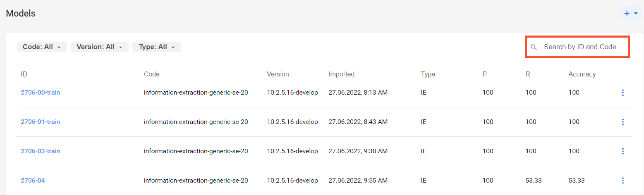Image resolution: width=644 pixels, height=195 pixels.
Task: Open kebab menu for 2706-04
Action: [623, 181]
